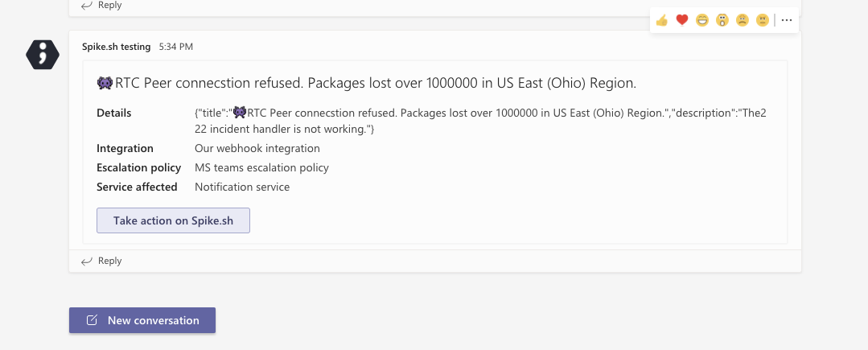React with the thumbs up emoji
The width and height of the screenshot is (868, 350).
[x=661, y=20]
